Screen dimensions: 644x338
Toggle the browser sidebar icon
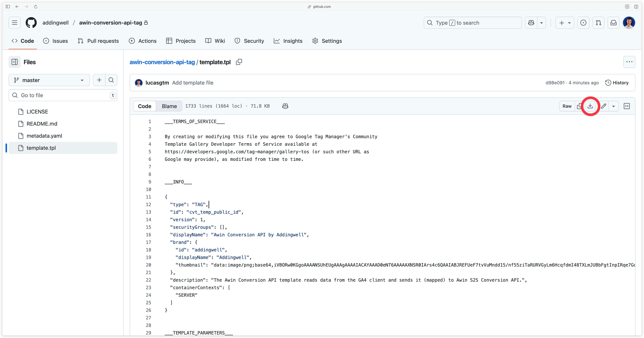(8, 7)
